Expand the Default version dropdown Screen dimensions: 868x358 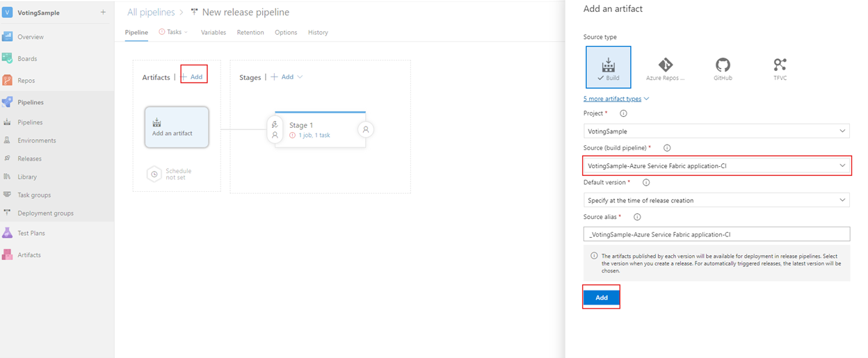[x=716, y=200]
